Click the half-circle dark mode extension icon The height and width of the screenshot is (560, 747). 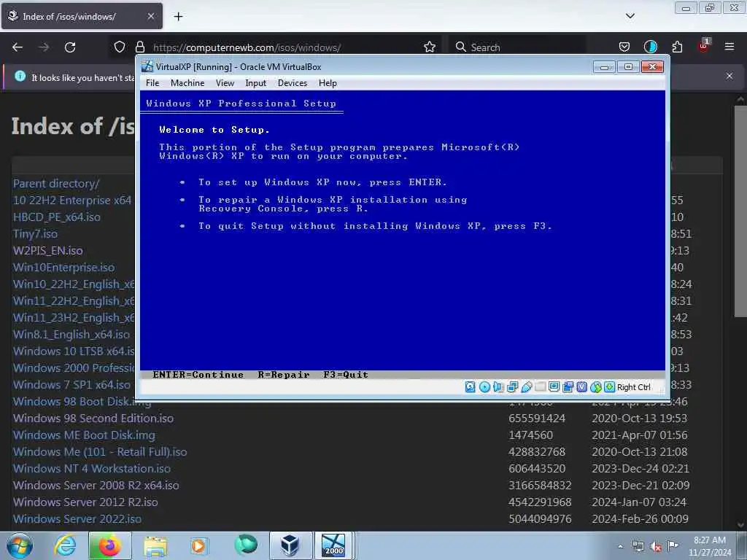[650, 47]
